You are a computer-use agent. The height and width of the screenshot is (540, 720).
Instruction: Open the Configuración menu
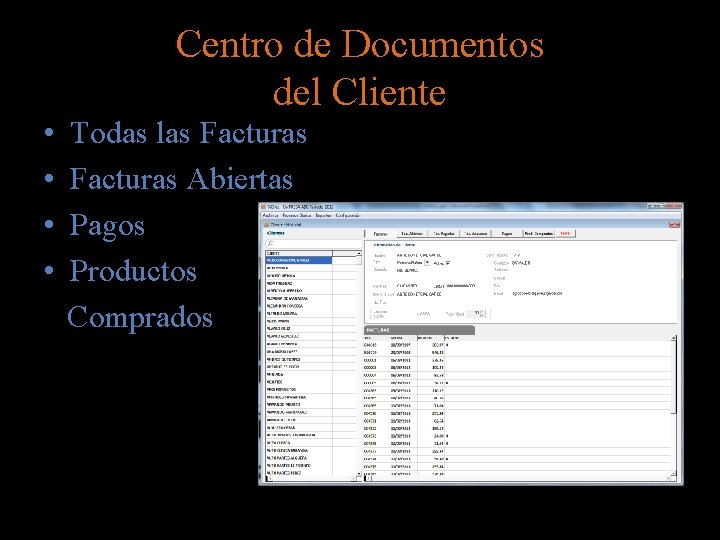pyautogui.click(x=348, y=215)
